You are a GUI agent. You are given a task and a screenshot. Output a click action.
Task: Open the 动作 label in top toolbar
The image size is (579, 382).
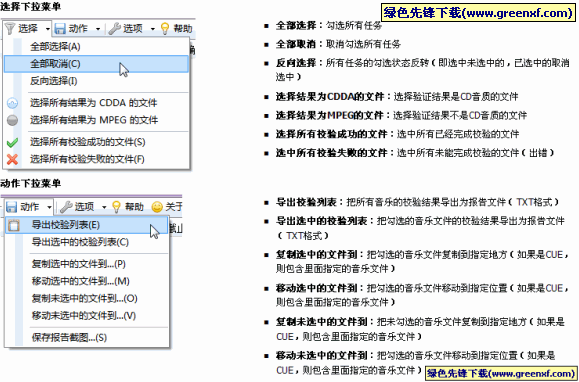tap(78, 29)
